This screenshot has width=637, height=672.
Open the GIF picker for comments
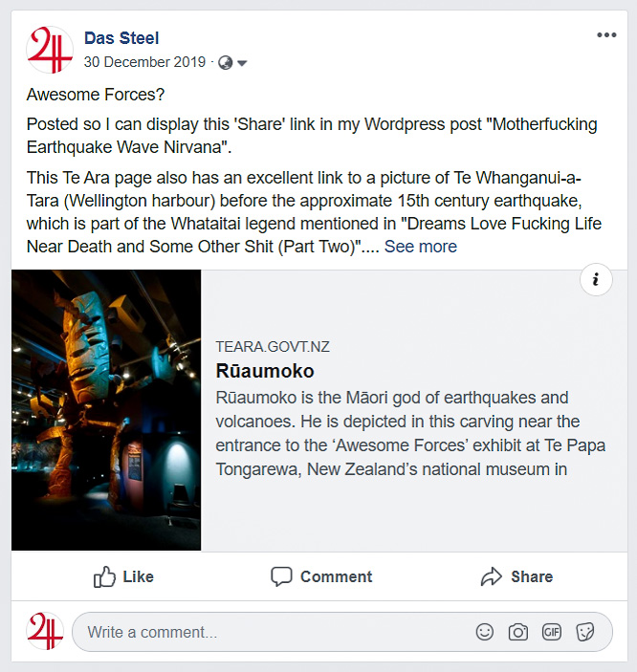coord(552,632)
